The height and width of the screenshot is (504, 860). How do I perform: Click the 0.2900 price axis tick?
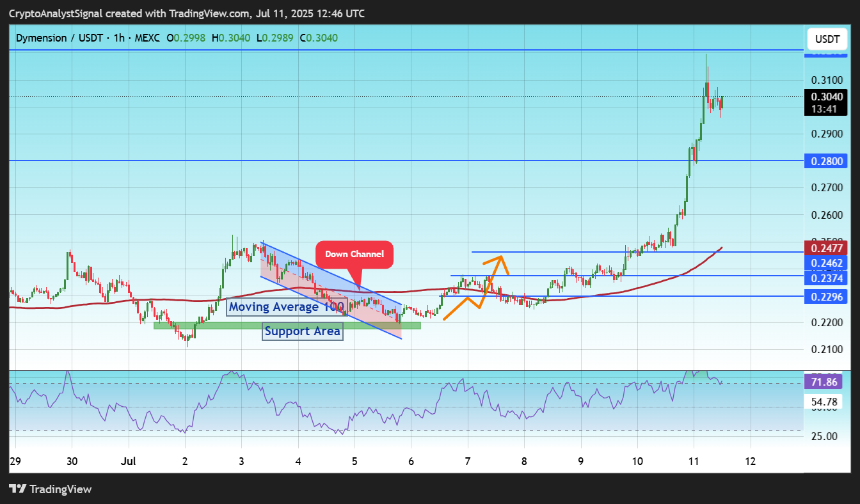[827, 134]
